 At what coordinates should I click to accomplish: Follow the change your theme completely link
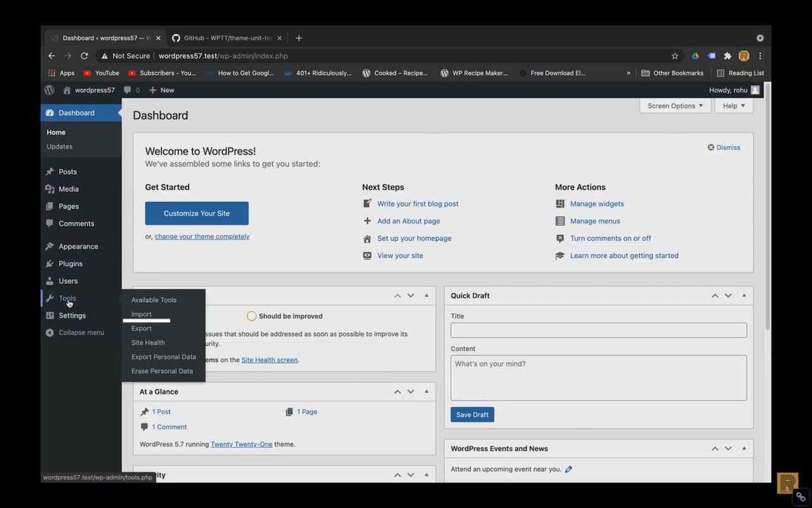pos(202,237)
